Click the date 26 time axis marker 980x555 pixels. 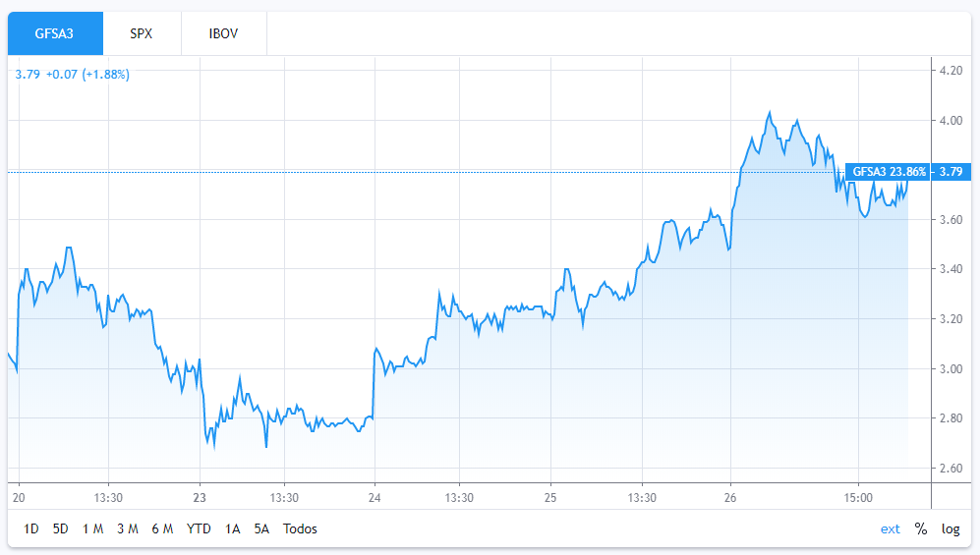tap(730, 497)
